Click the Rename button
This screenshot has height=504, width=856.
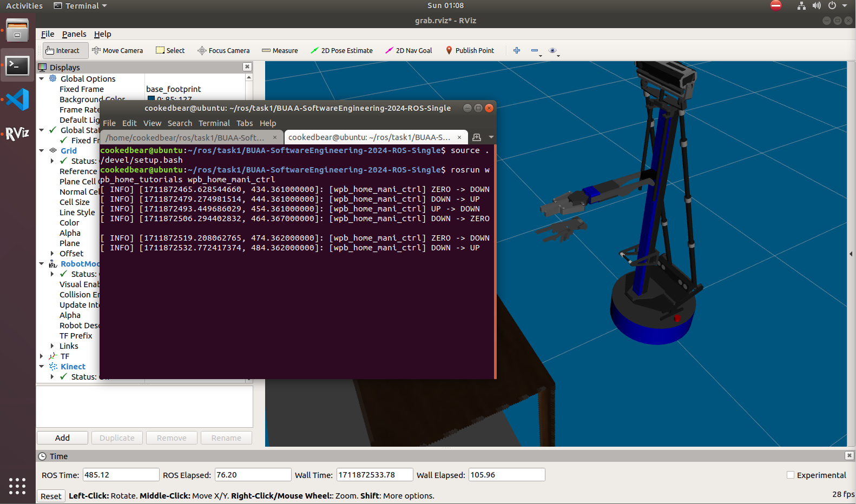click(226, 438)
